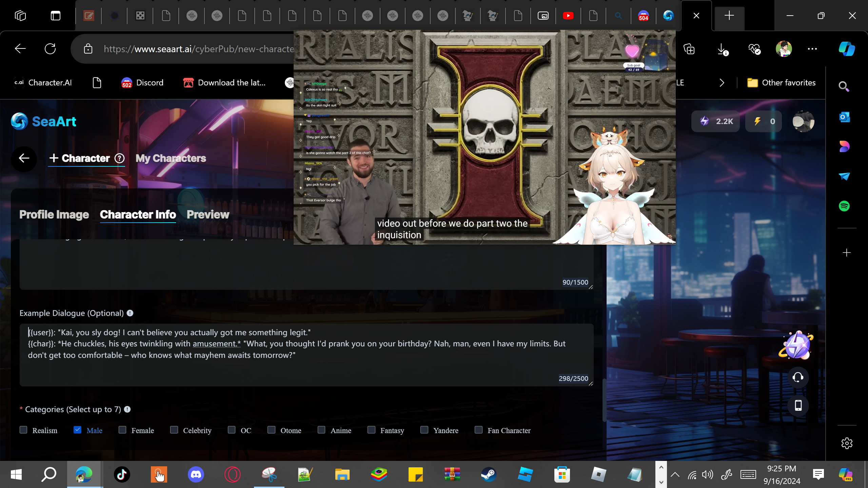Open 'Download the lat...' favorite

pos(224,83)
